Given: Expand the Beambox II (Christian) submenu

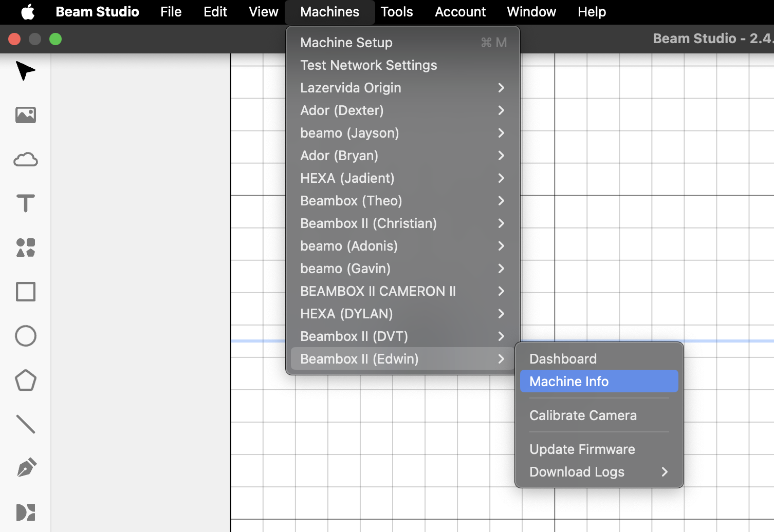Looking at the screenshot, I should [x=403, y=223].
